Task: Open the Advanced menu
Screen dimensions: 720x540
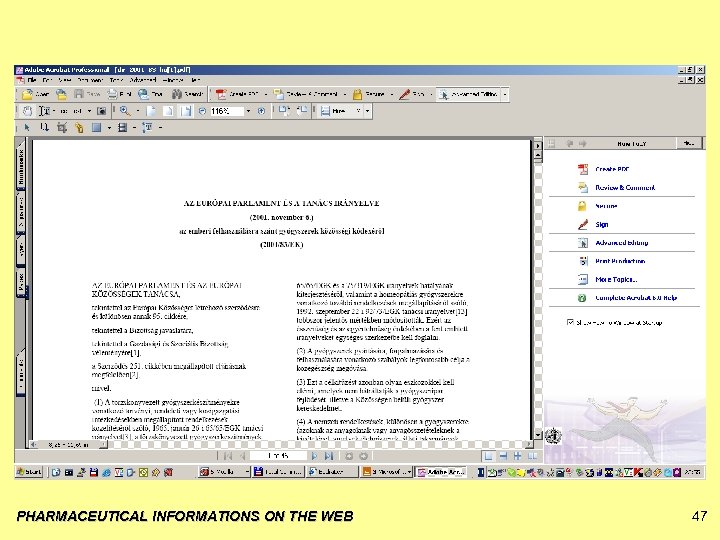Action: coord(143,80)
